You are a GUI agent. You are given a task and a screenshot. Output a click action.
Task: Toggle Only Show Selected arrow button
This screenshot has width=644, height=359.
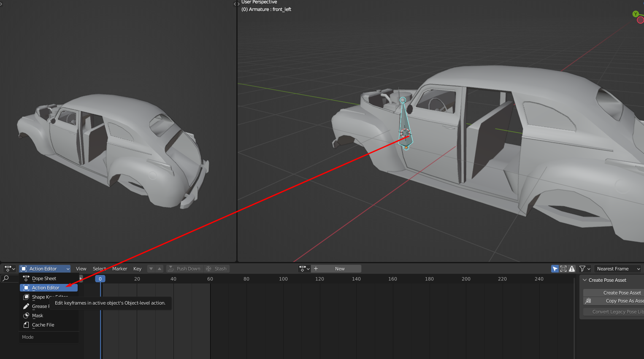[555, 269]
